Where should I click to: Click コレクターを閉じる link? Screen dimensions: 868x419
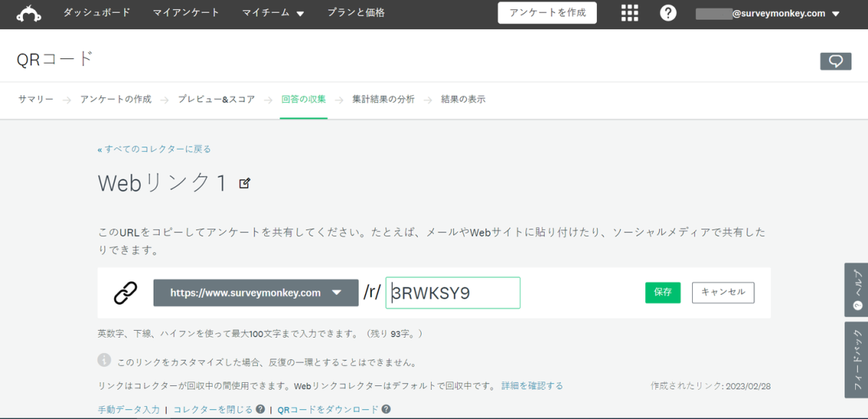213,410
